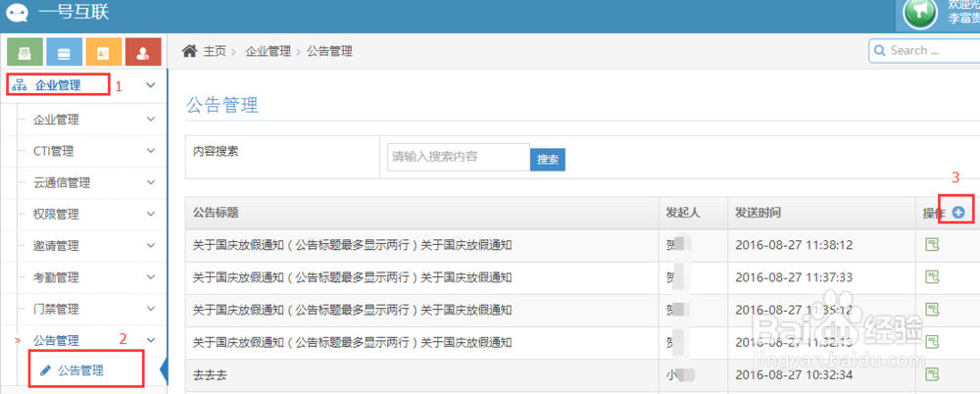Select CTI管理 in sidebar
Viewport: 980px width, 394px height.
53,151
